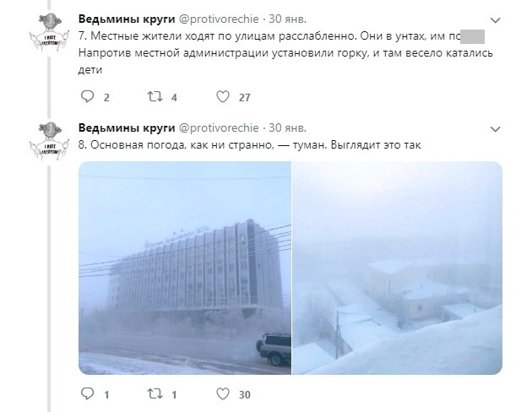The width and height of the screenshot is (532, 412).
Task: Open @protivorechie handle in tweet 7
Action: [x=219, y=19]
